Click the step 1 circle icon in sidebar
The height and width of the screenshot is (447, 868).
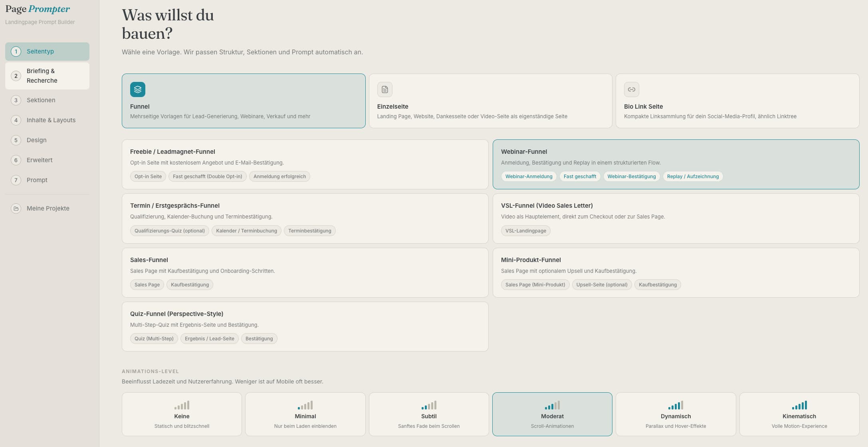[16, 52]
